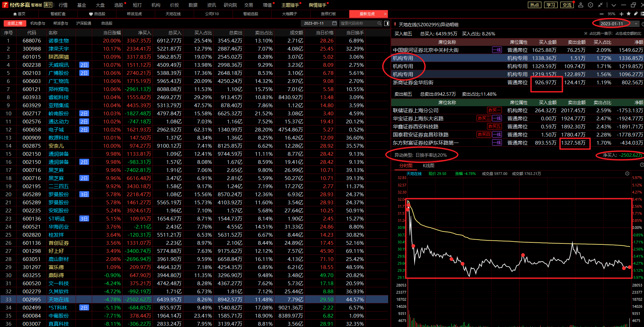Open the user account icon
Viewport: 644px width, 327px height.
click(x=581, y=5)
